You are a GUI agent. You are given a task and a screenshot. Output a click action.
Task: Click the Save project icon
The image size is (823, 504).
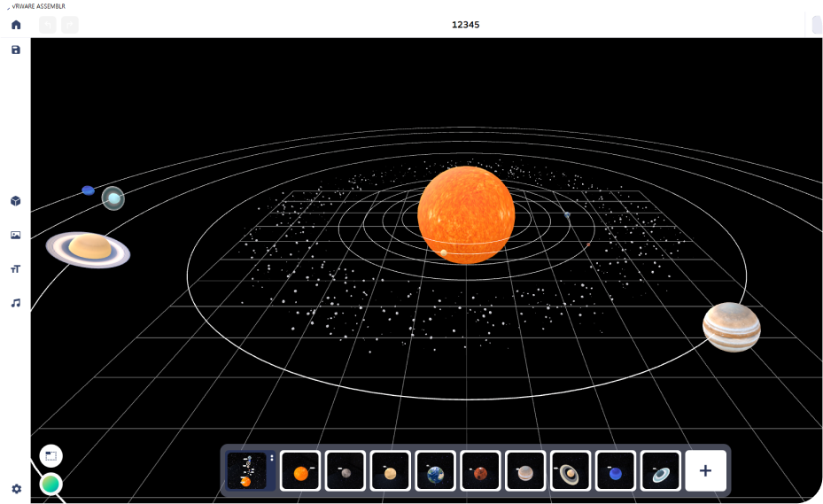click(x=15, y=50)
